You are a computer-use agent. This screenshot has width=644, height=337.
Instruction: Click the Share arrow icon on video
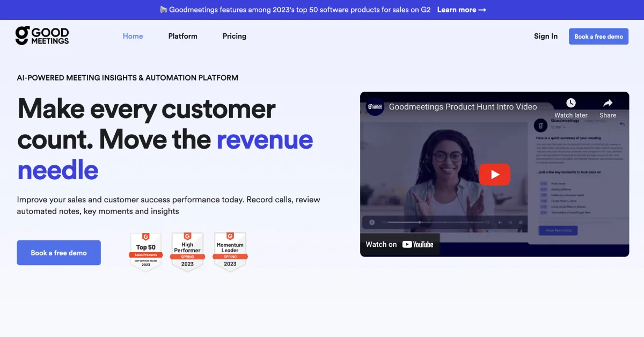(x=608, y=103)
